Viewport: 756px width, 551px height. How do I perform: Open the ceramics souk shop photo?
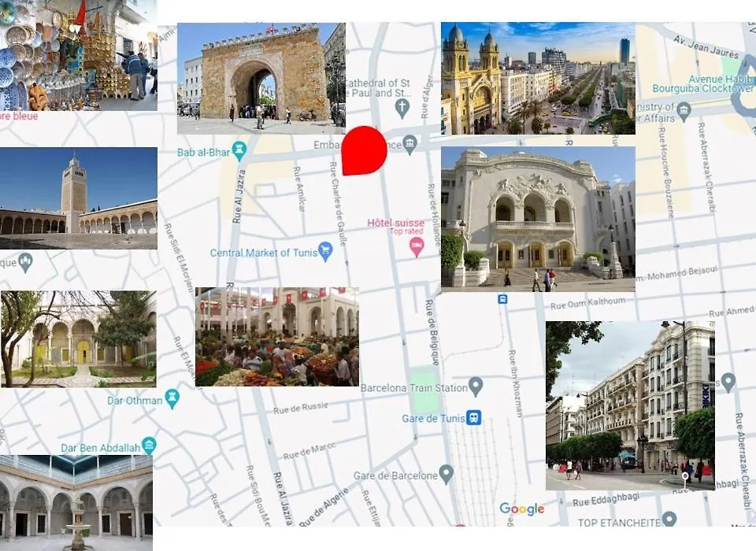[x=79, y=55]
